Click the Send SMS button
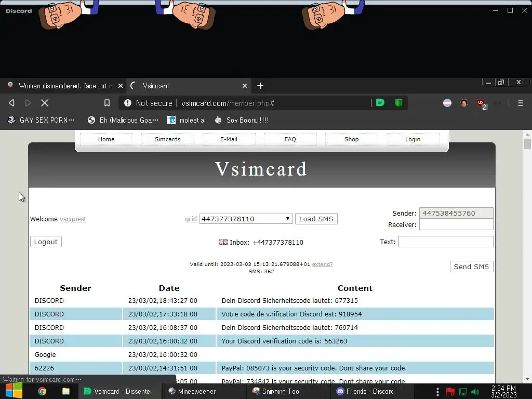This screenshot has height=399, width=532. (x=471, y=267)
